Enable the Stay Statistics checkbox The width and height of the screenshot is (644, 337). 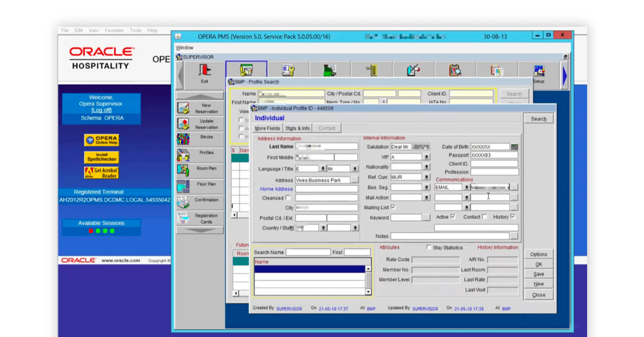[x=429, y=247]
